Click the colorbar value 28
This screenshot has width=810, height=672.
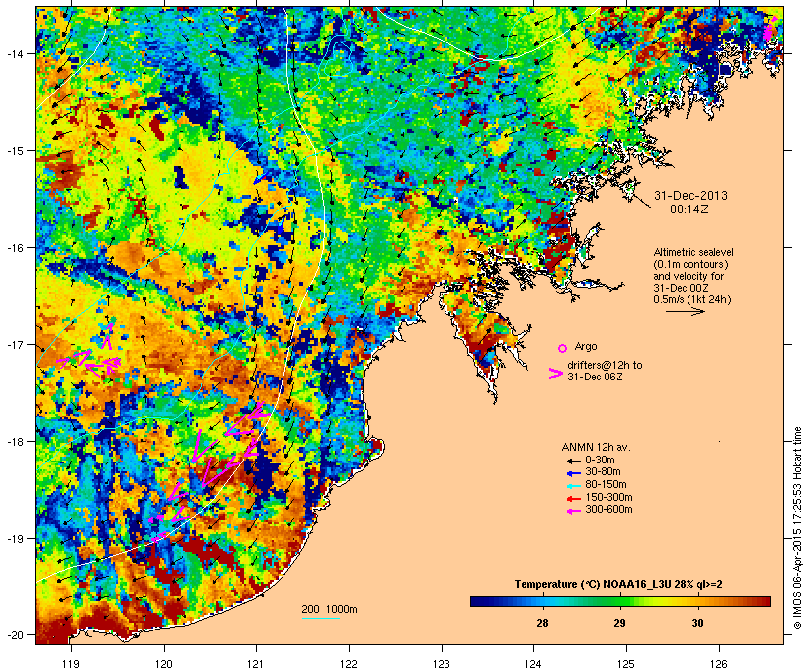(x=542, y=623)
